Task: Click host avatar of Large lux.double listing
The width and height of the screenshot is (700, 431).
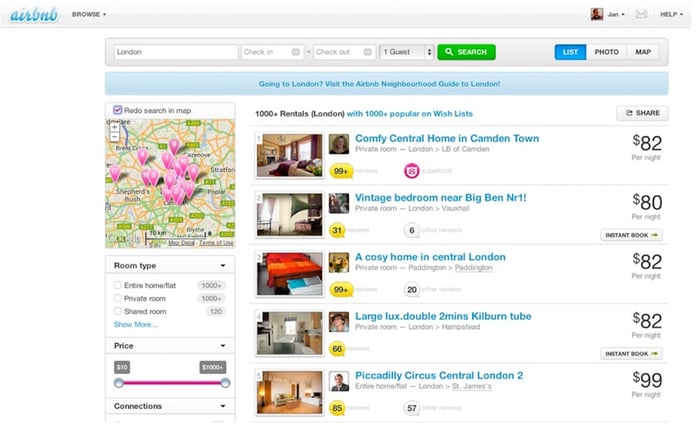Action: [339, 322]
